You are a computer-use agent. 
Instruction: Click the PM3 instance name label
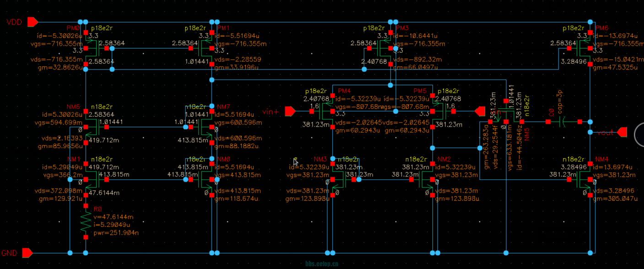[x=401, y=28]
